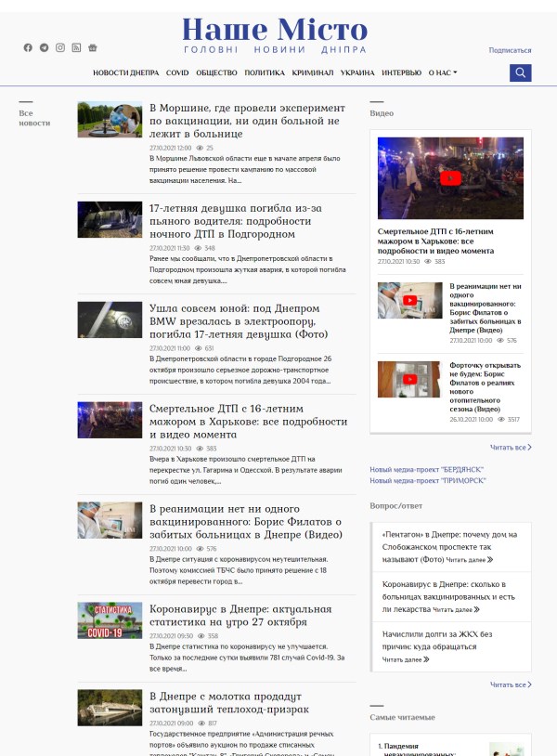Open the Моршин vaccination experiment headline

point(247,121)
